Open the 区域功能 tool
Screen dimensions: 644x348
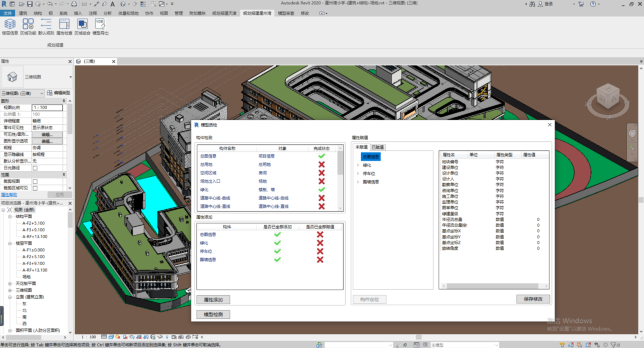coord(28,27)
